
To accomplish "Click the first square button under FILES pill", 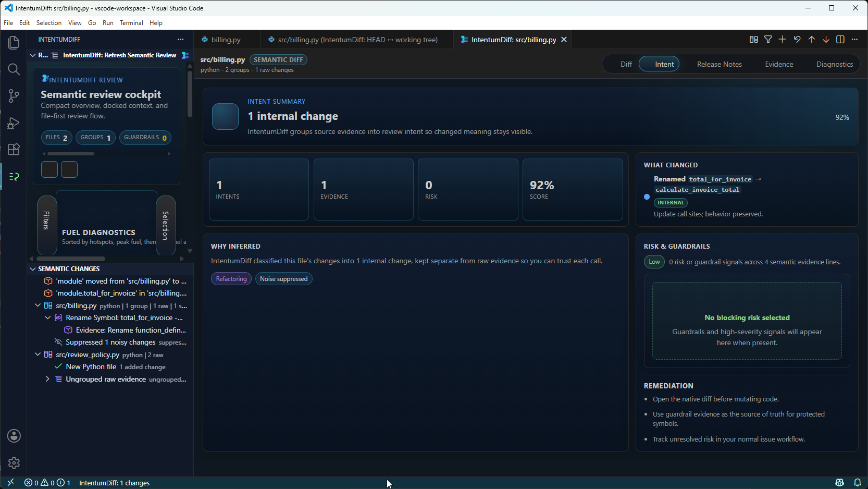I will [x=49, y=169].
